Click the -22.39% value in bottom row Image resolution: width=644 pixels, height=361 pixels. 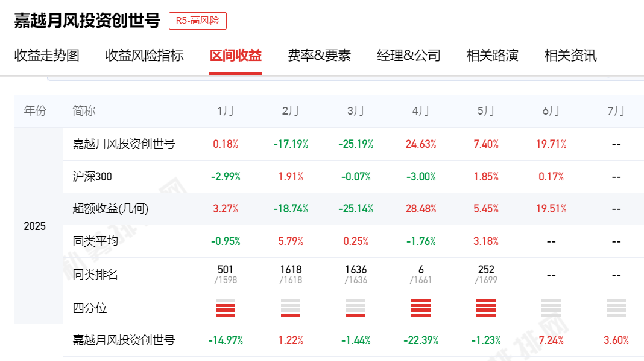click(421, 340)
